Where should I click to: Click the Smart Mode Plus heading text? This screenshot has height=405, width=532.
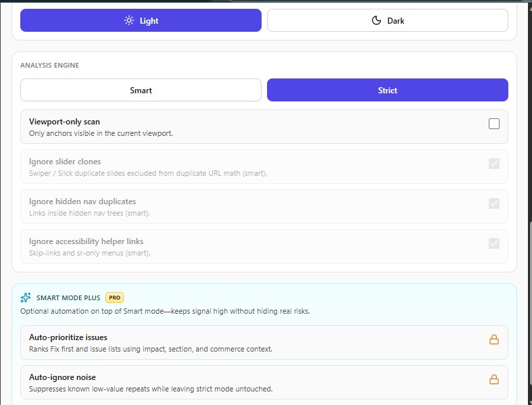(68, 297)
